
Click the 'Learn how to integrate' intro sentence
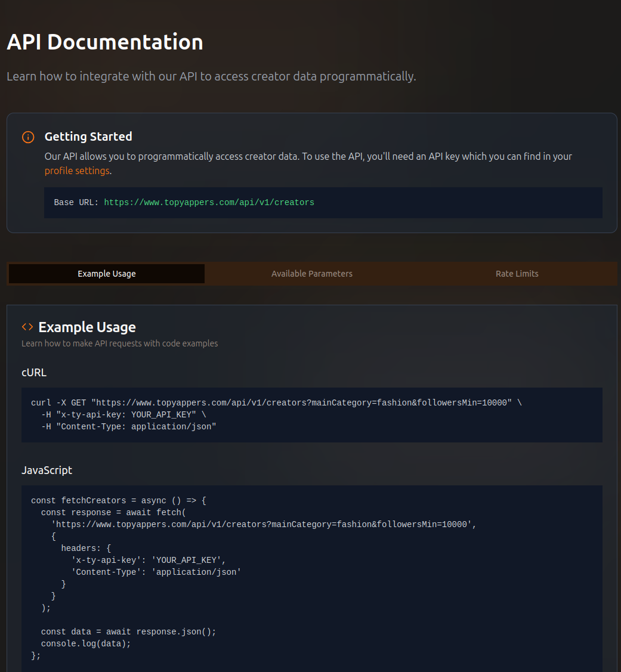pos(211,76)
